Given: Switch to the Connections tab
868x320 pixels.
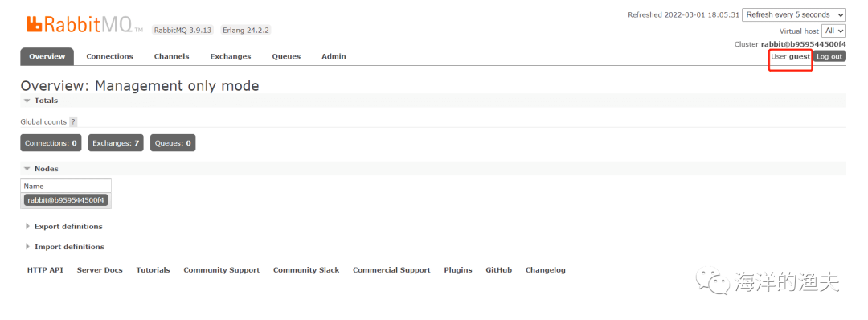Looking at the screenshot, I should tap(109, 56).
